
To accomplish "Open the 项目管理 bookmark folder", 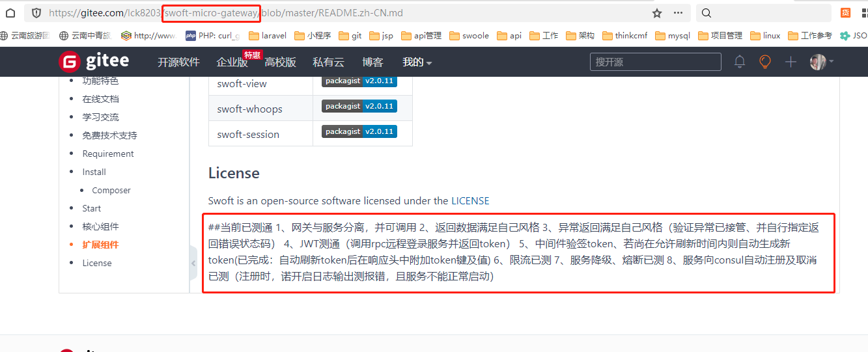I will point(720,36).
